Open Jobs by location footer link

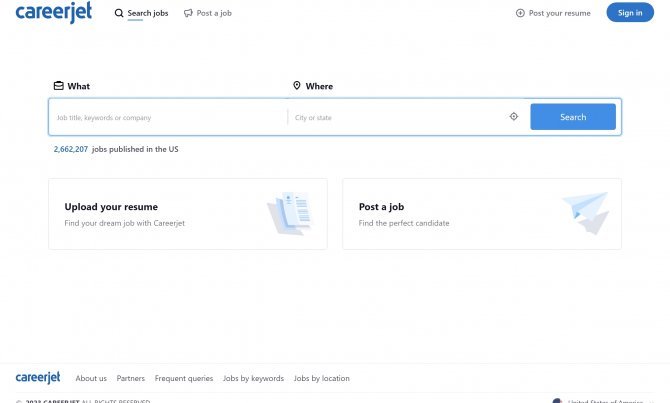click(x=321, y=378)
